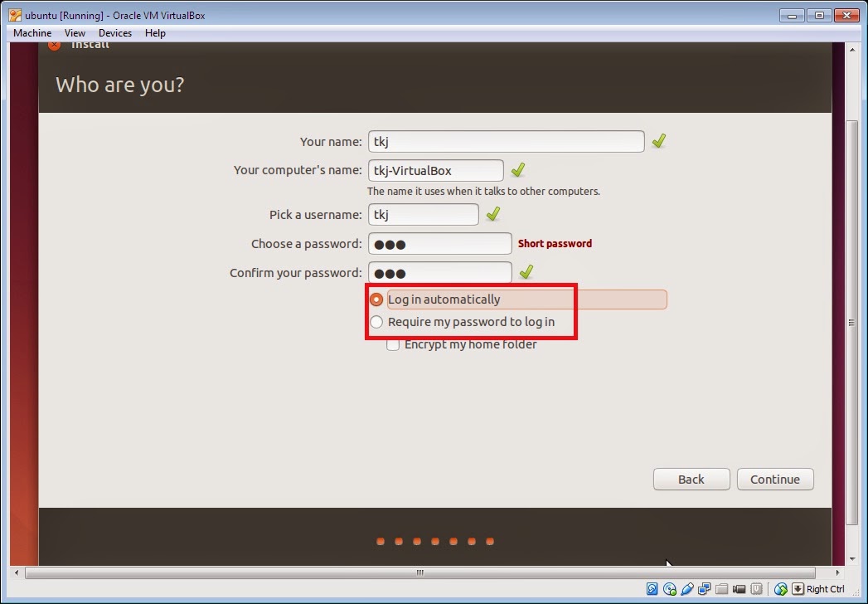The image size is (868, 604).
Task: Click the checkmark beside username field
Action: 493,213
